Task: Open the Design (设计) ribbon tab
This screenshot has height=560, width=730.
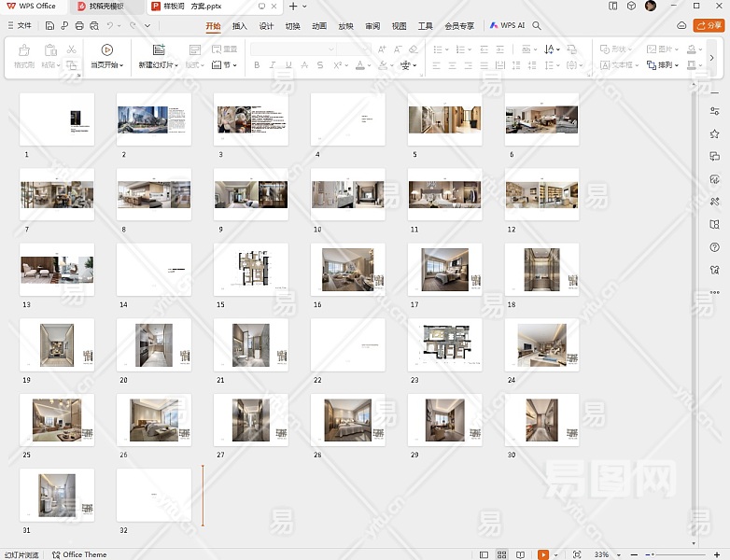Action: pos(266,26)
